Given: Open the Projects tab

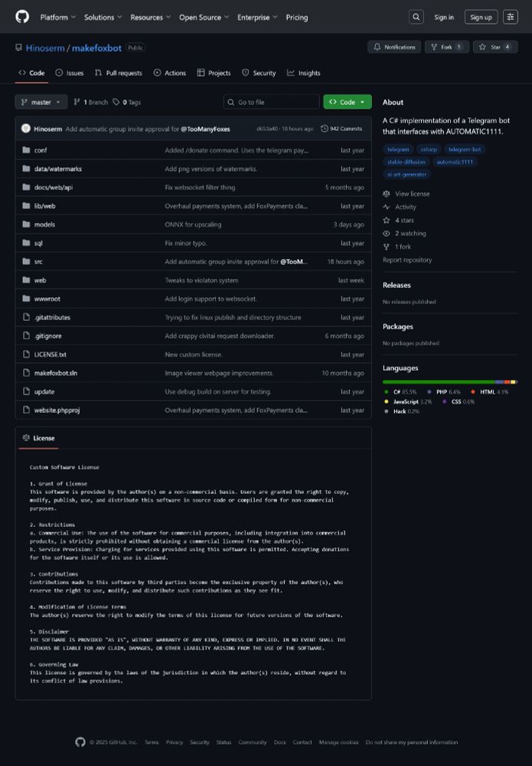Looking at the screenshot, I should (x=214, y=73).
